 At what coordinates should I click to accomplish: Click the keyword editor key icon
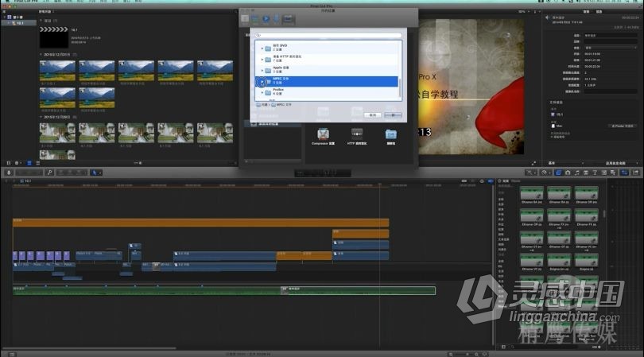click(x=50, y=173)
